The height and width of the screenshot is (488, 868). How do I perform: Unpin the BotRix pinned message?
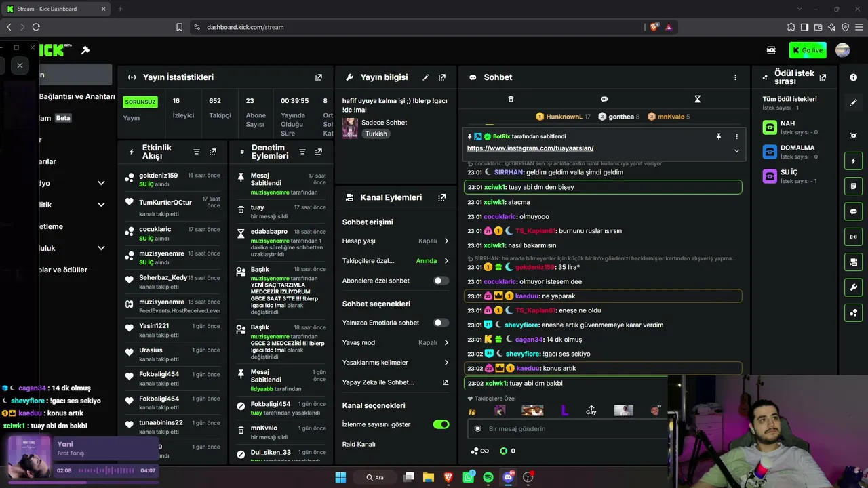tap(719, 136)
